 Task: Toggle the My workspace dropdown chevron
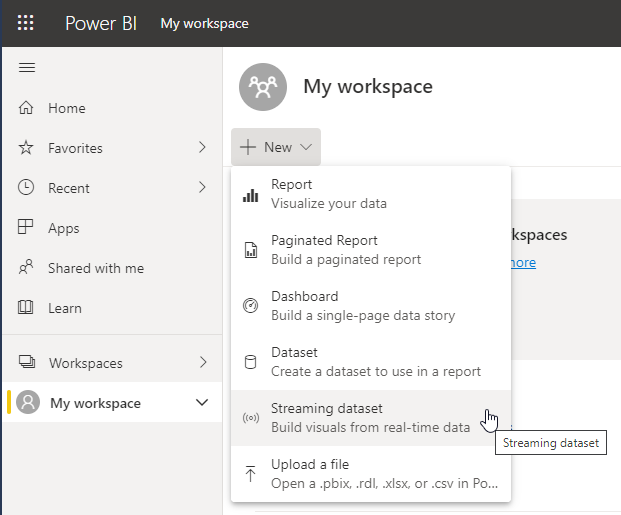202,402
